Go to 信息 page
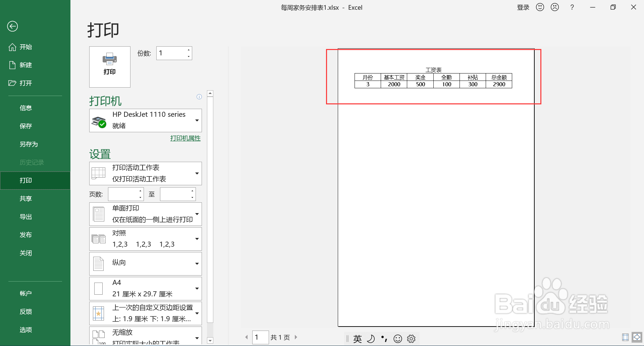Screen dimensions: 644x346 tap(26, 108)
